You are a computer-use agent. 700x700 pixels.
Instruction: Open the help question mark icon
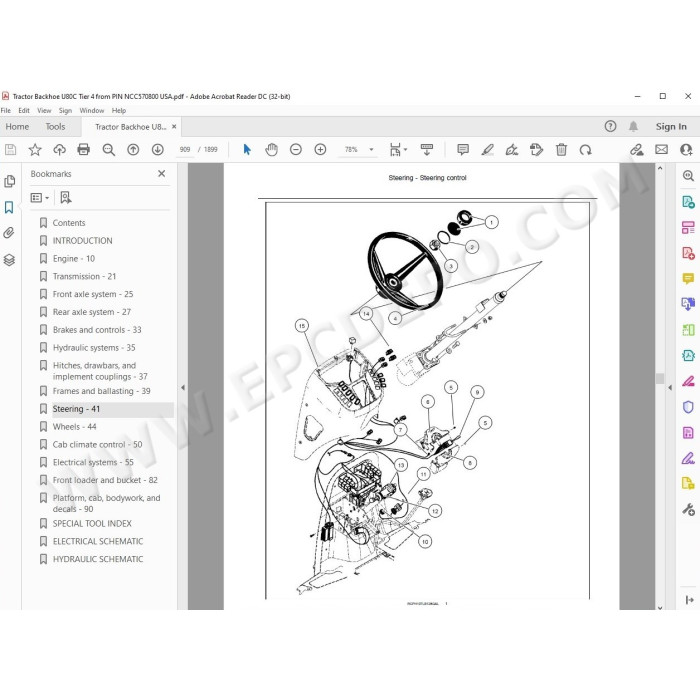(610, 126)
